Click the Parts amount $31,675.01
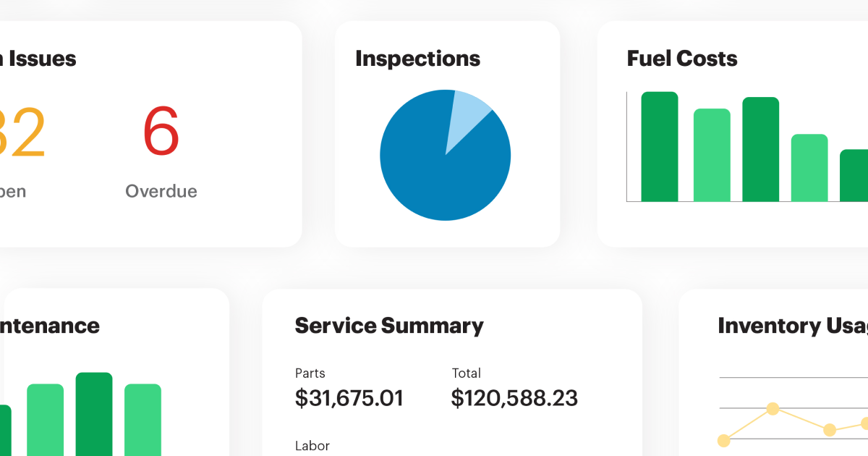 click(349, 398)
